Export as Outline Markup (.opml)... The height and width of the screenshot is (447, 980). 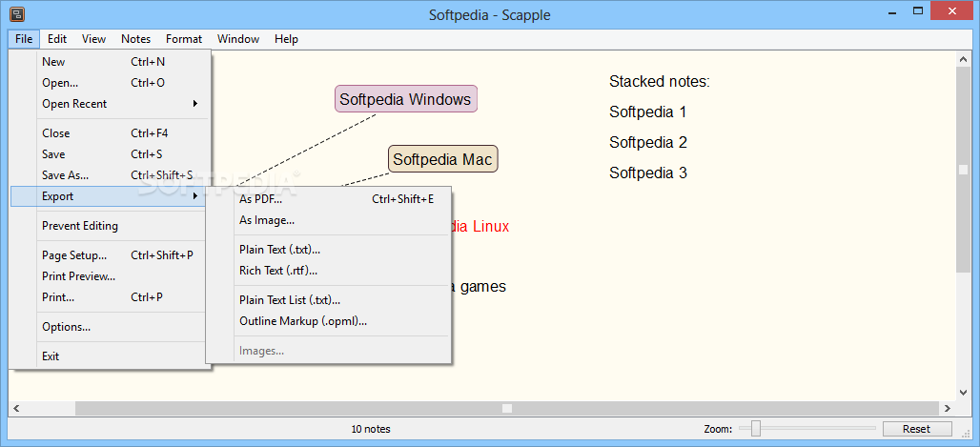329,321
